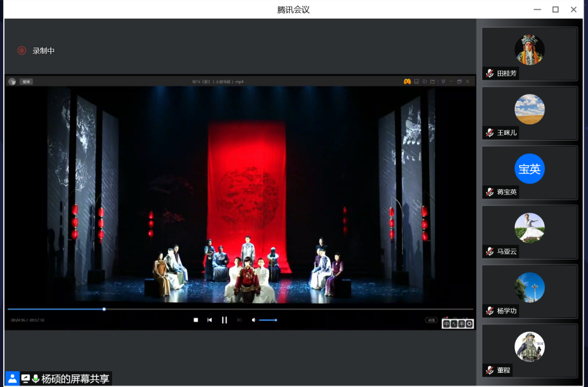Open the input method settings gear
Viewport: 588px width, 387px height.
469,324
